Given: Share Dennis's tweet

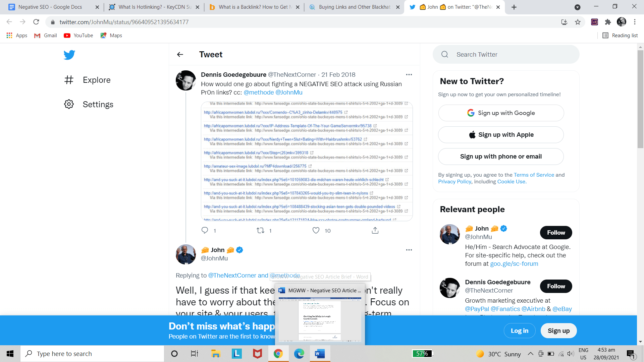Looking at the screenshot, I should (x=375, y=230).
